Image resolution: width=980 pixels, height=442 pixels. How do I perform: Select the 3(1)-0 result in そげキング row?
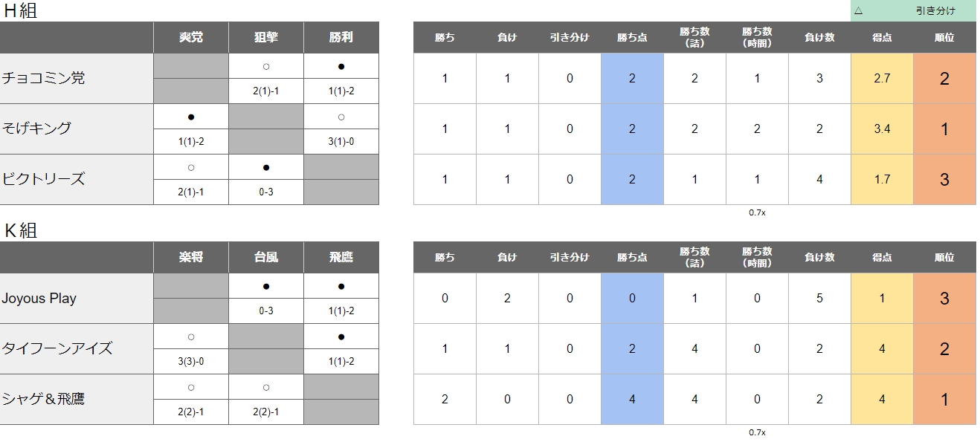click(341, 141)
